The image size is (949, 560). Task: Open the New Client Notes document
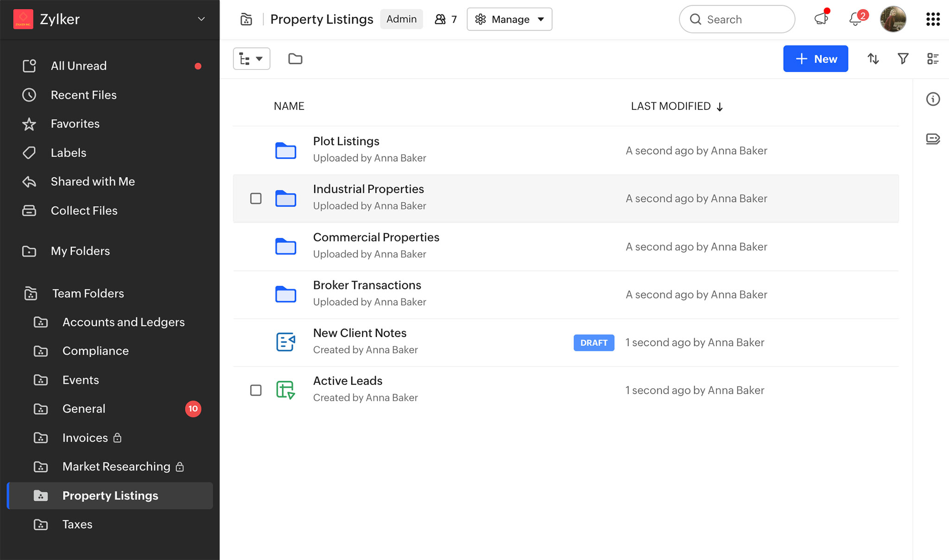360,333
